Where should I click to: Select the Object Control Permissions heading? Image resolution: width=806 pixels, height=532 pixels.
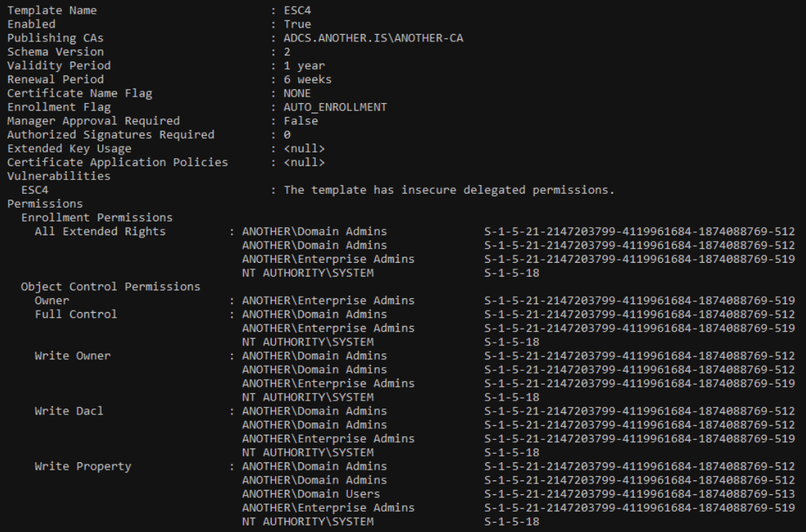click(x=110, y=287)
